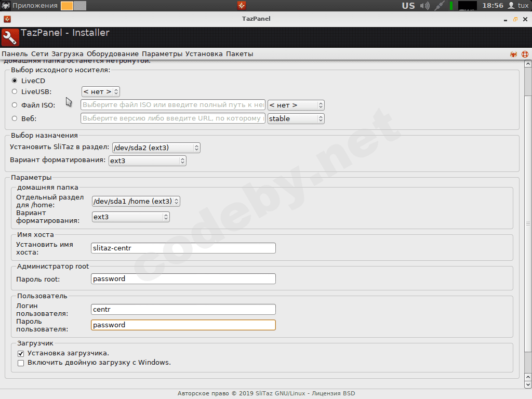Click the Приложения applications menu
The height and width of the screenshot is (399, 532).
(x=35, y=6)
